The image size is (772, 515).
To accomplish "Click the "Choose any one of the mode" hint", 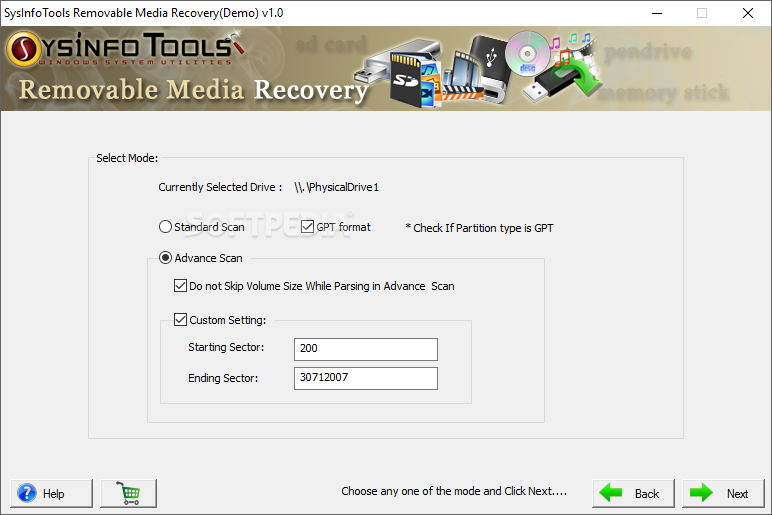I will [454, 491].
